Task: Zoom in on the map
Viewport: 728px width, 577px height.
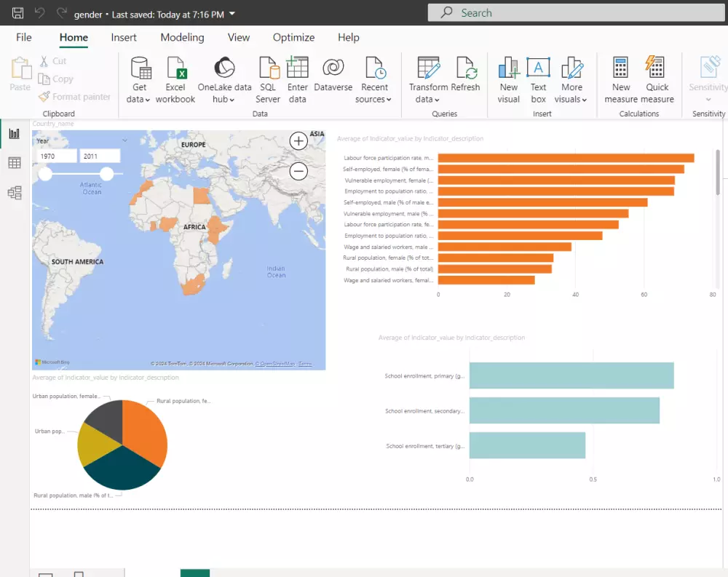Action: (x=298, y=141)
